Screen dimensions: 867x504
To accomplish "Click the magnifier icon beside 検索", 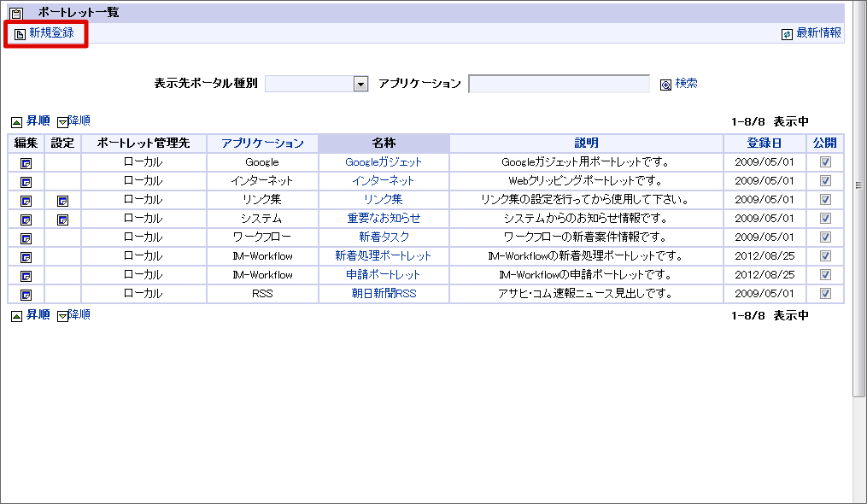I will [x=665, y=84].
